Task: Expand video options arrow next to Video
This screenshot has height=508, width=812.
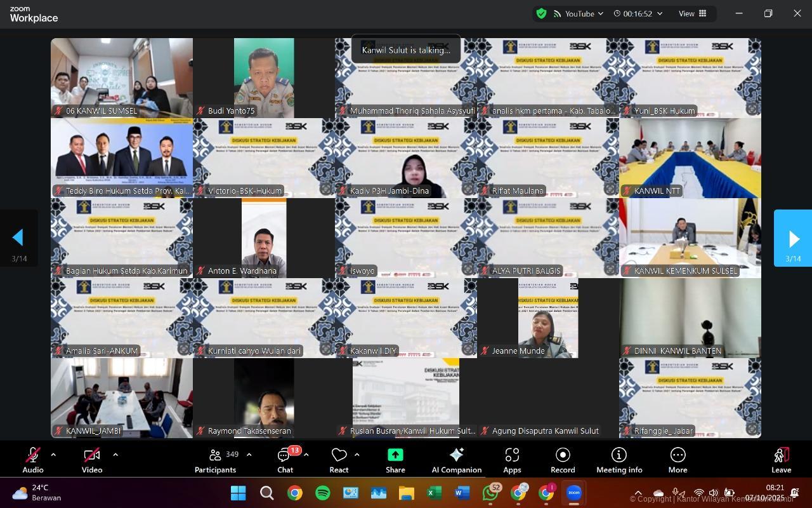Action: pyautogui.click(x=115, y=455)
